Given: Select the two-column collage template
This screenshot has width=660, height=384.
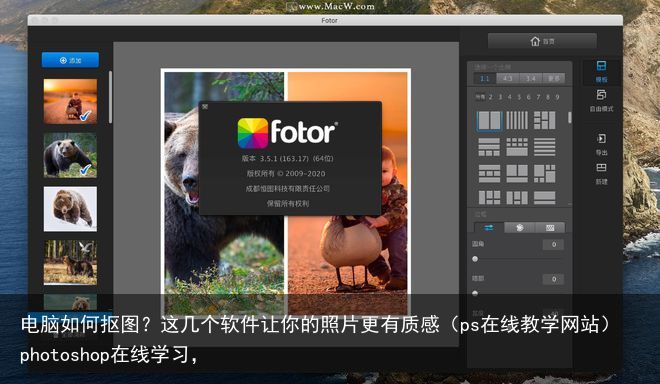Looking at the screenshot, I should coord(489,120).
